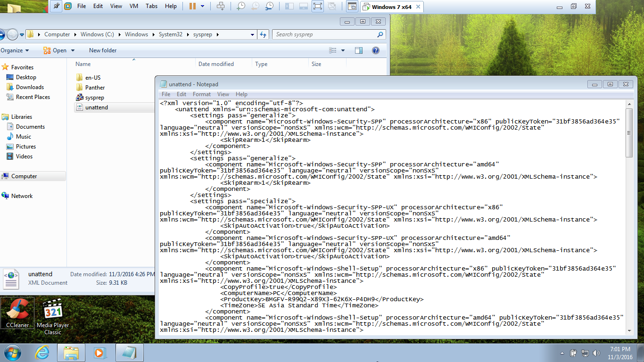Click the show library sidebar icon in VMware
Screen dimensions: 644x362
pyautogui.click(x=289, y=6)
